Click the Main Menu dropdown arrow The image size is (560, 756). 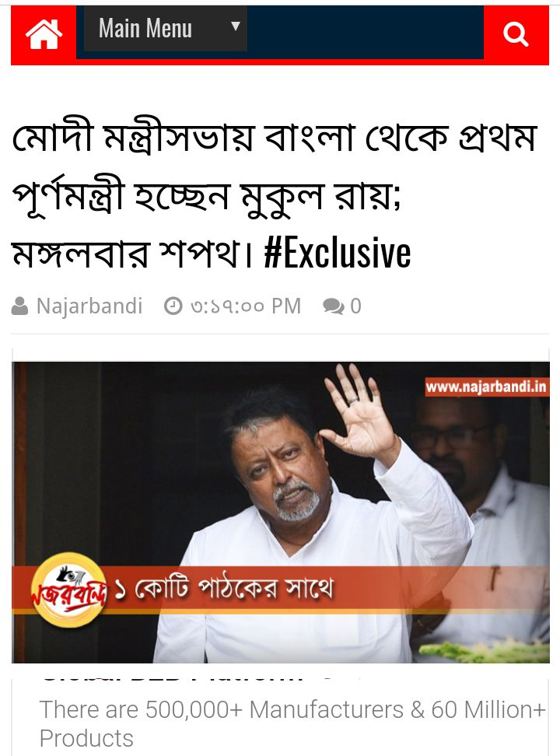(236, 26)
